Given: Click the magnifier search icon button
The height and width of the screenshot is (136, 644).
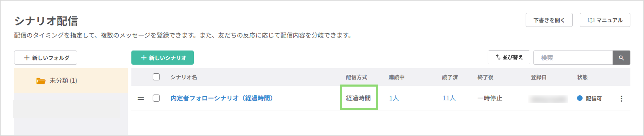Looking at the screenshot, I should (621, 58).
